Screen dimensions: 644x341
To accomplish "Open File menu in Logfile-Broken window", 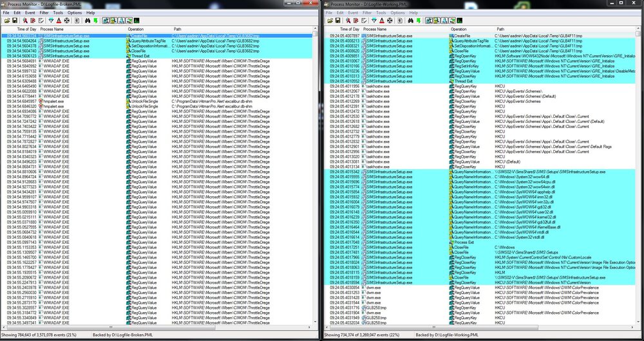I will pos(6,13).
